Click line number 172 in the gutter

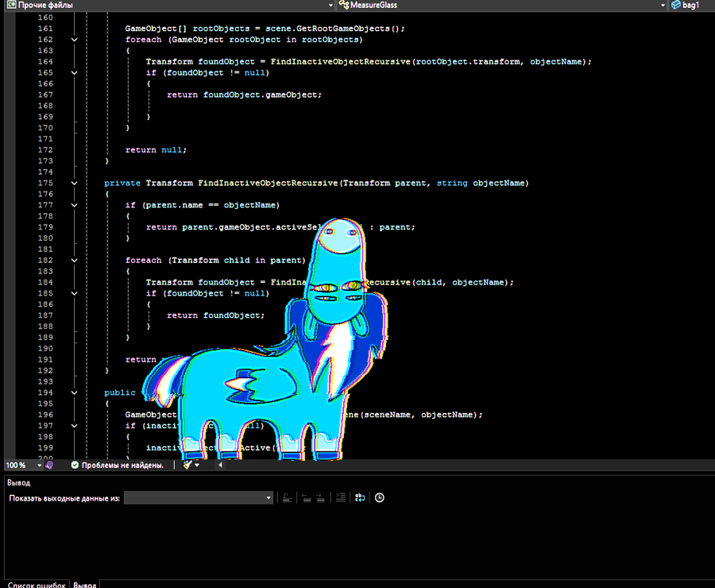click(x=45, y=150)
